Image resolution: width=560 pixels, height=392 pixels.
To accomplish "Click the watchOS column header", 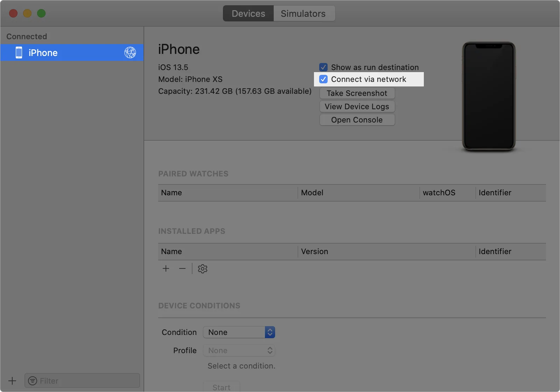I will (x=448, y=193).
